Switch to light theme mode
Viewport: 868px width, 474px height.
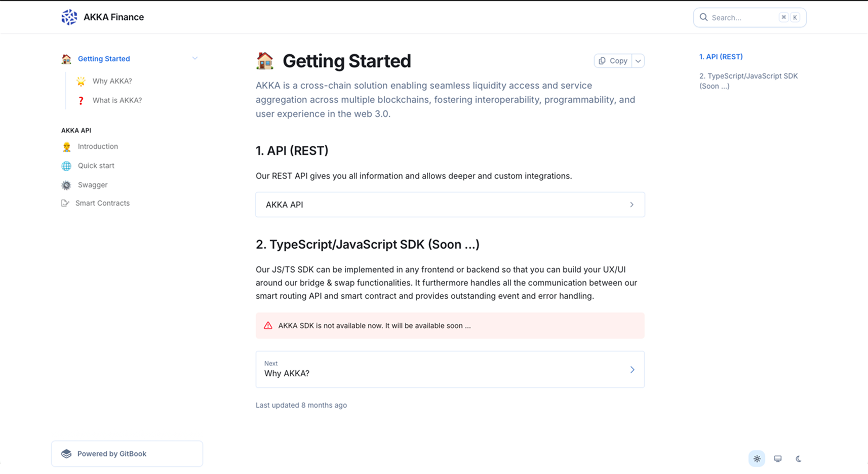757,458
